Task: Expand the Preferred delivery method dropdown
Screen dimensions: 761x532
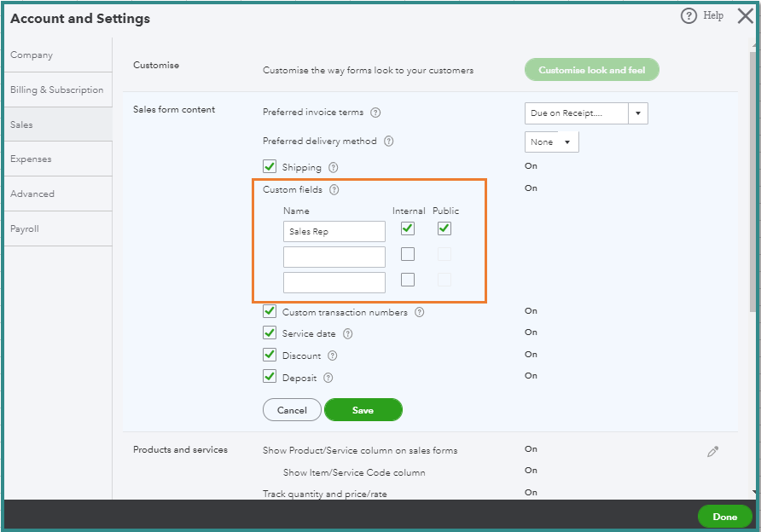Action: click(566, 142)
